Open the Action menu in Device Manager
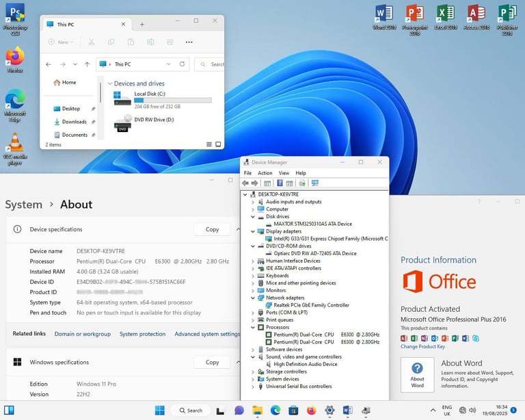The image size is (525, 420). coord(265,173)
